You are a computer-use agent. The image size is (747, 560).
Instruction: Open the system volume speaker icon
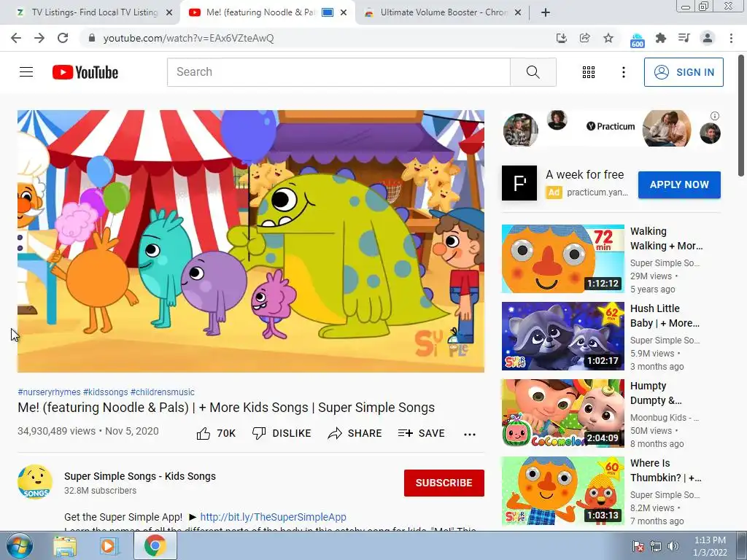[673, 546]
